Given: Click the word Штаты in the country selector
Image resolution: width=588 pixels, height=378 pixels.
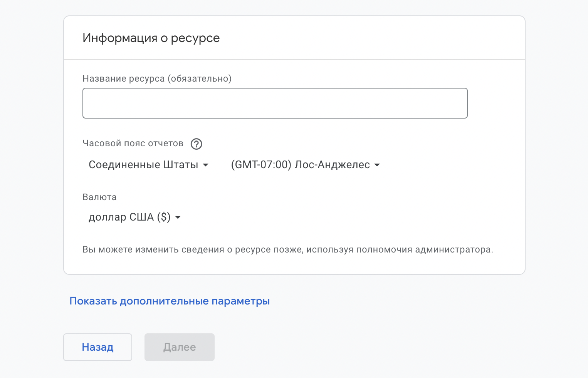Looking at the screenshot, I should click(181, 165).
